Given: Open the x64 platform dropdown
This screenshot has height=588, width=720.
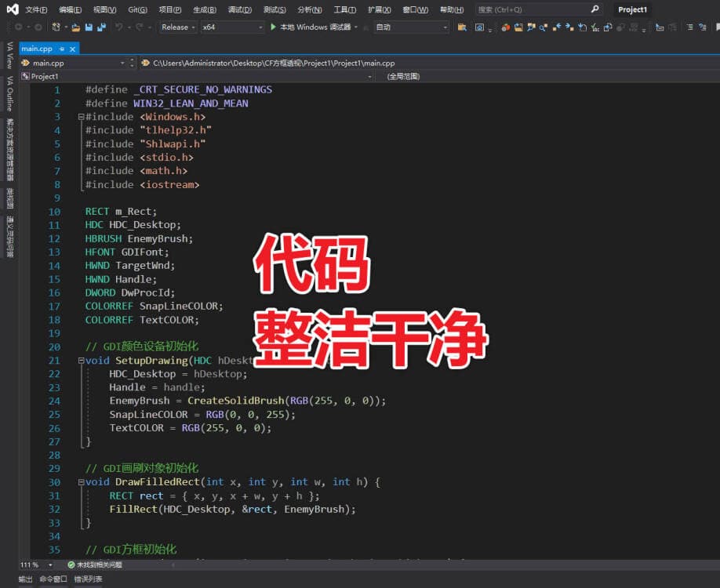Looking at the screenshot, I should [232, 27].
